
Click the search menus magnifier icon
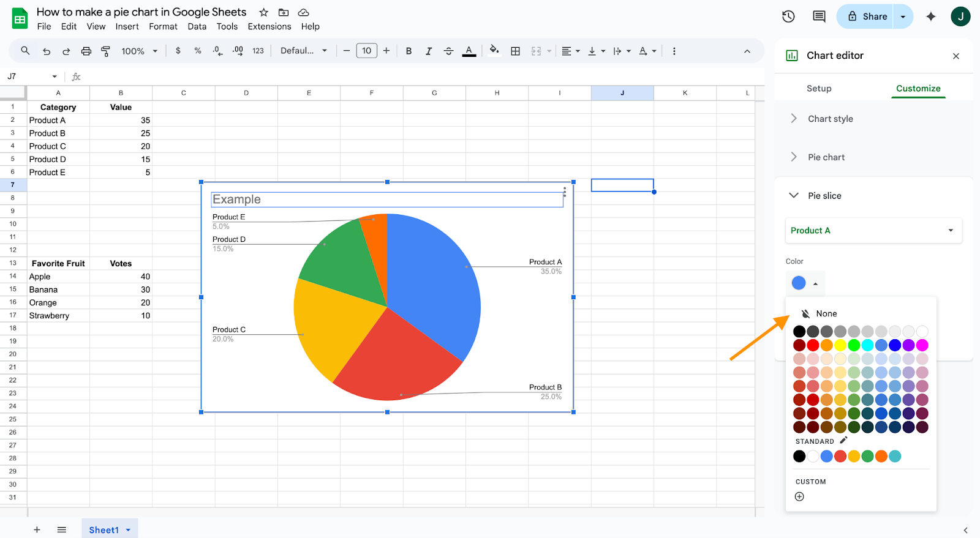[25, 51]
